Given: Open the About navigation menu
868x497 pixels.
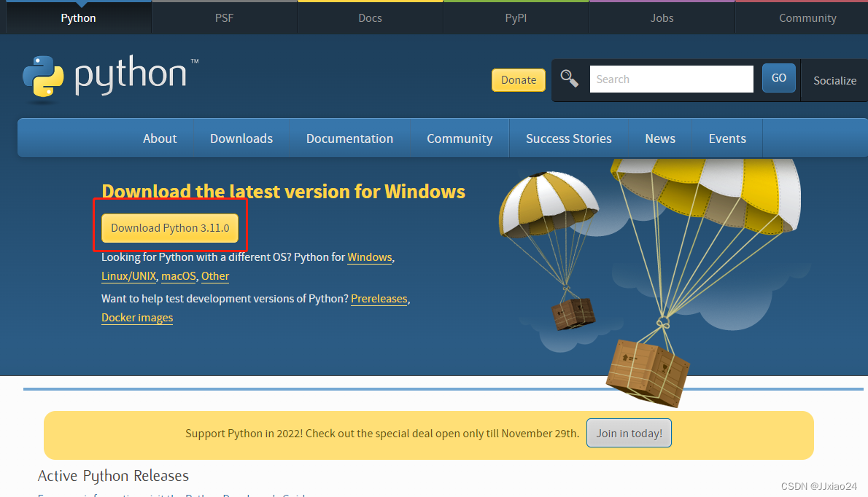Looking at the screenshot, I should (x=160, y=138).
